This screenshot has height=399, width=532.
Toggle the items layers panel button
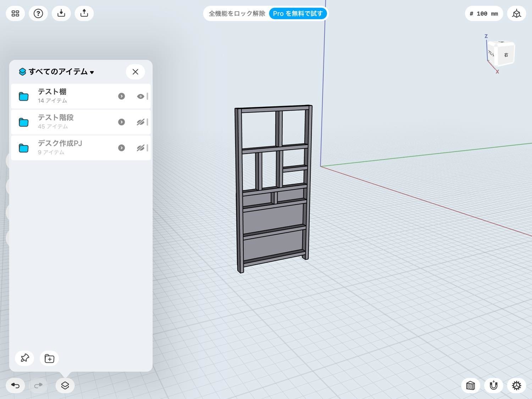65,385
